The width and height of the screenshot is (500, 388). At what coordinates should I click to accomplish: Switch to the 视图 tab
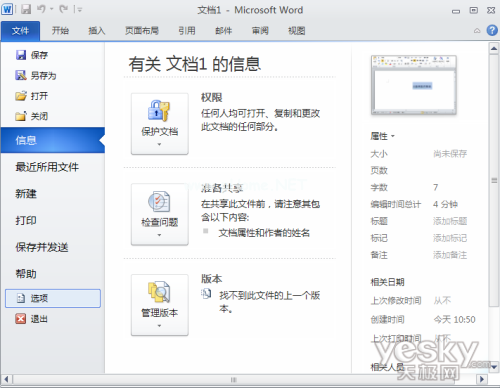point(296,31)
